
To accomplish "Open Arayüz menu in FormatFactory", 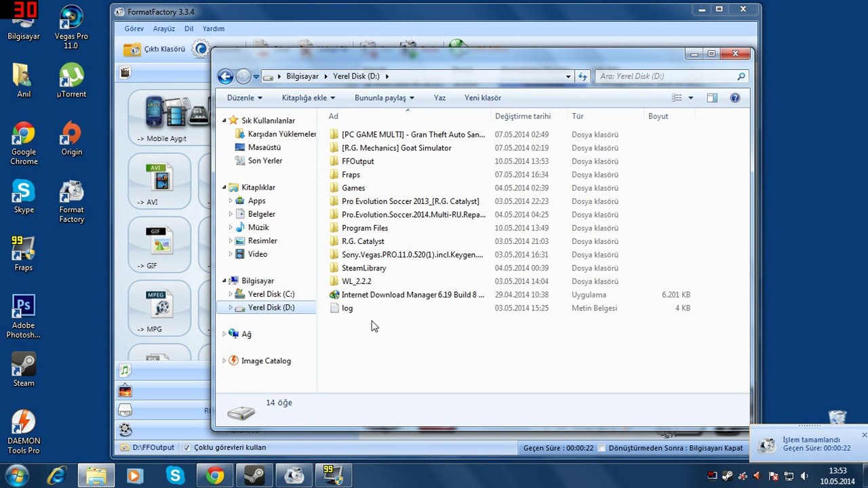I will pos(164,28).
